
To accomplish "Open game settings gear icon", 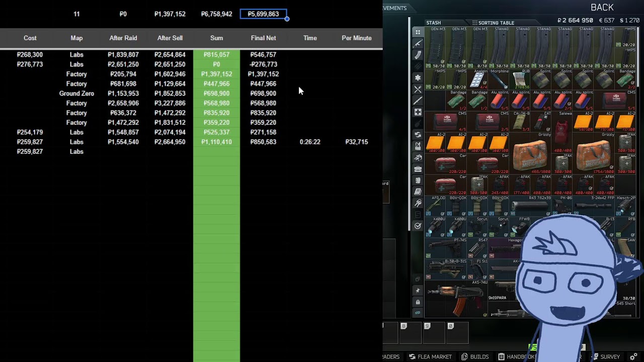I will [x=633, y=357].
